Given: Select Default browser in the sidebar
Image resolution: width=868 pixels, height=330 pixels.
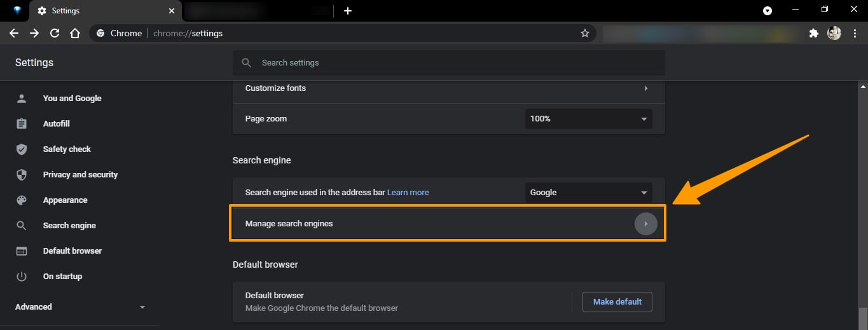Looking at the screenshot, I should [x=72, y=251].
